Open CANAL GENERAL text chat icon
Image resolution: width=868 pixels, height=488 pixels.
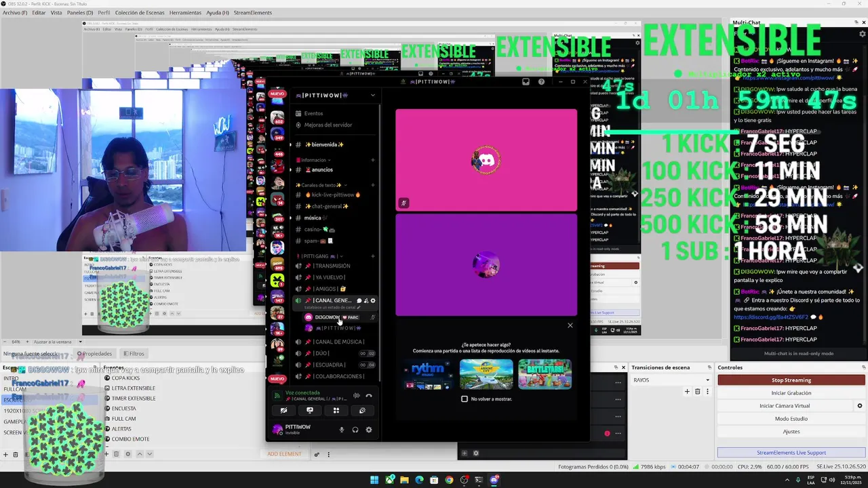click(x=359, y=300)
